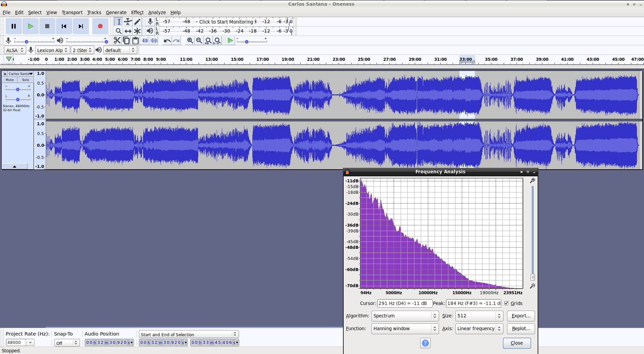Screen dimensions: 644x354
Task: Click the Export... button
Action: 521,316
